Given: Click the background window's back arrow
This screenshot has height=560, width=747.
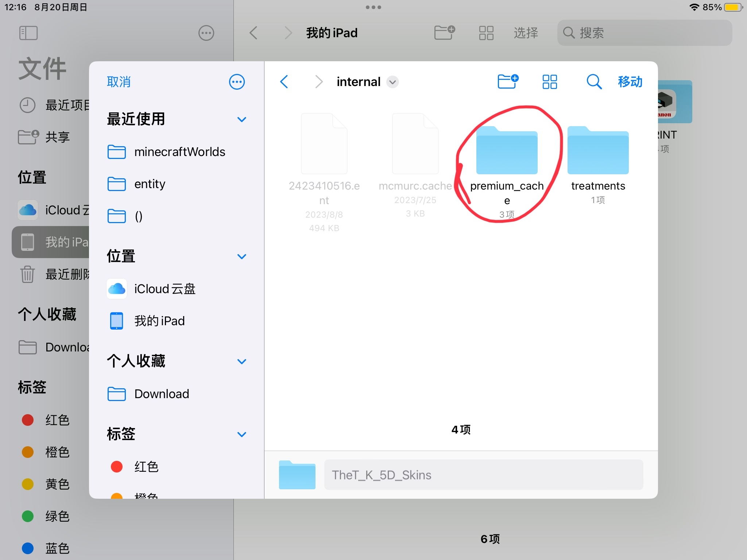Looking at the screenshot, I should click(253, 33).
